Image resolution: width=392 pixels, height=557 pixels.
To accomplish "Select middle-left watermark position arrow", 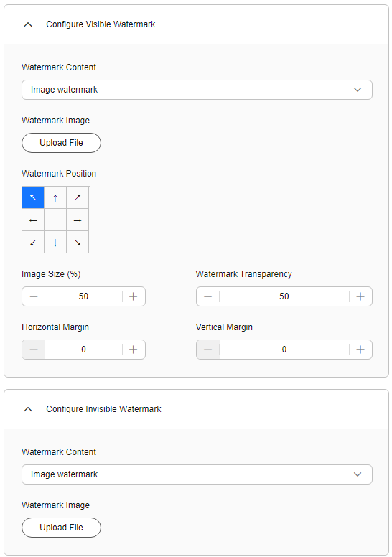I will click(x=33, y=220).
